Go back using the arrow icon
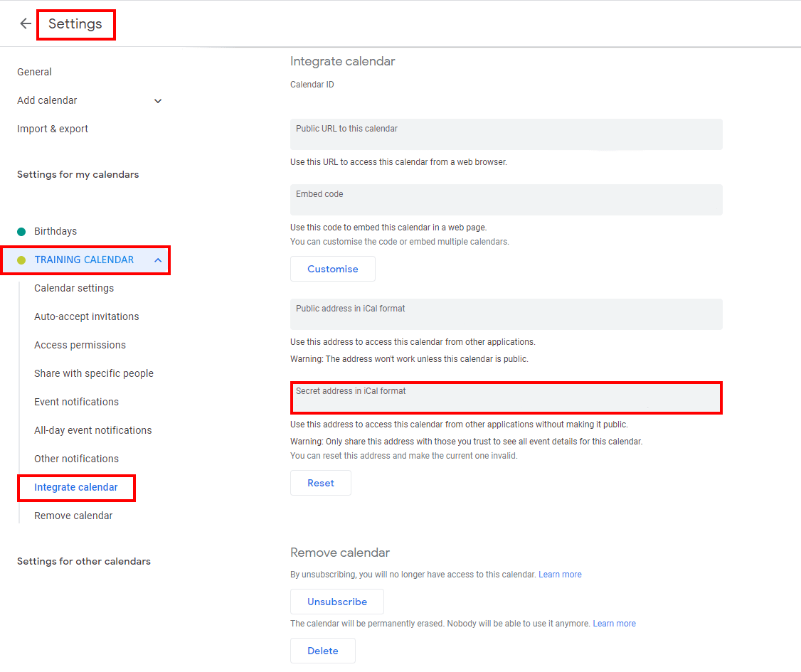Screen dimensions: 801x672 (26, 23)
